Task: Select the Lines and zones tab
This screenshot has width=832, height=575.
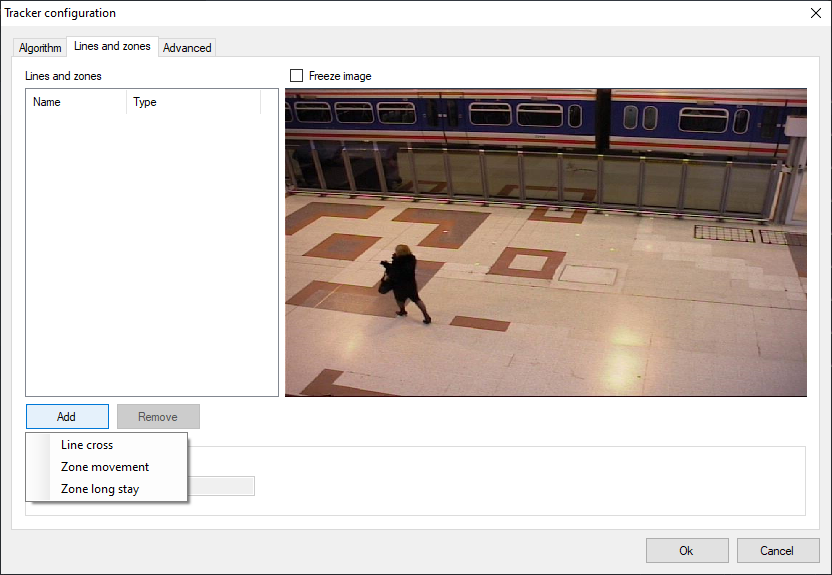Action: click(x=112, y=46)
